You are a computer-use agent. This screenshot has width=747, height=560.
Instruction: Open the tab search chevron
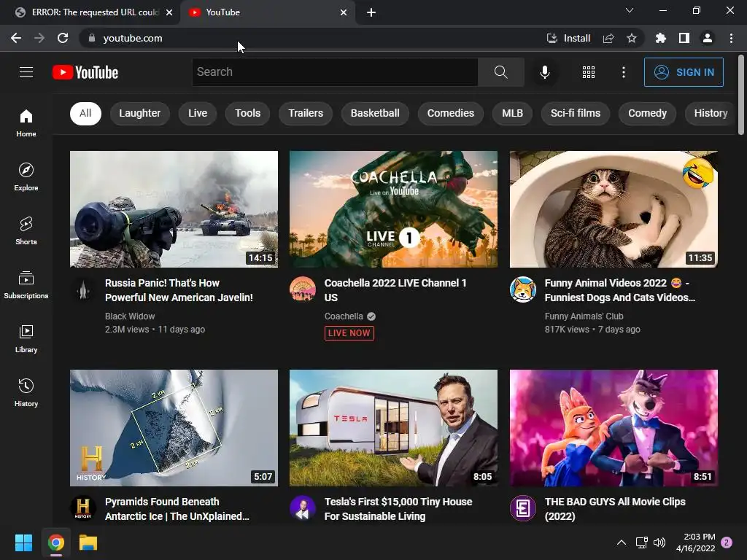point(630,10)
